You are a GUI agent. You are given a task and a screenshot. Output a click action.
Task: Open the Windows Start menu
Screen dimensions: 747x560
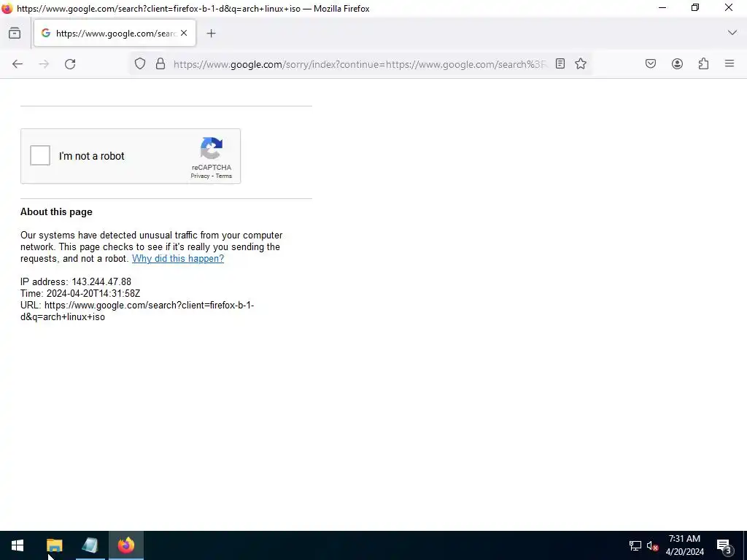click(x=18, y=545)
